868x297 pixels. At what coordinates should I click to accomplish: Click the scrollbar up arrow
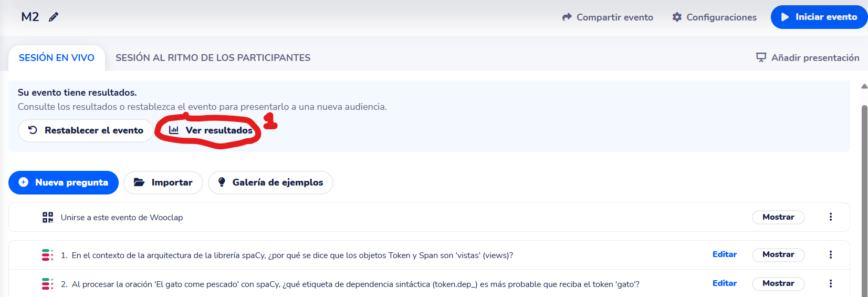[864, 86]
